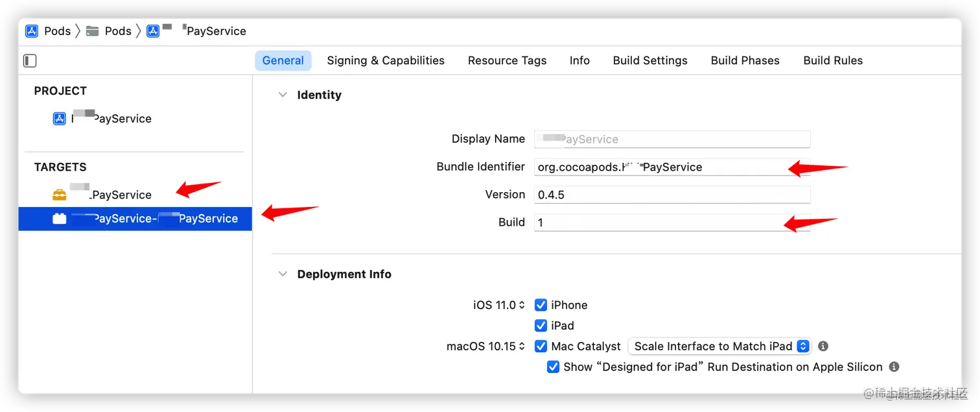The width and height of the screenshot is (980, 412).
Task: Click the info icon beside Apple Silicon option
Action: [894, 367]
